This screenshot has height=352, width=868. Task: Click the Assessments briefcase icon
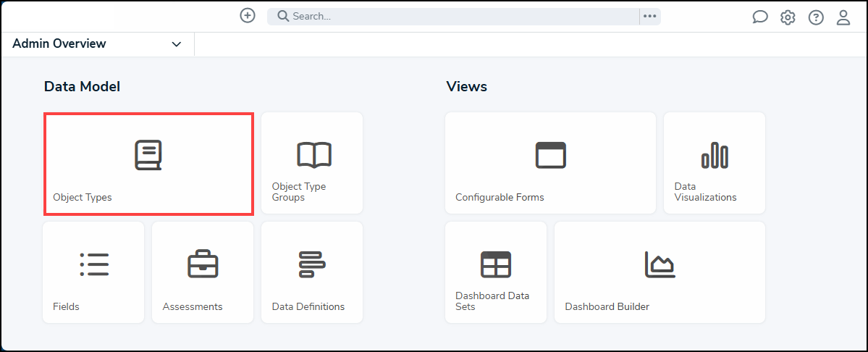pos(203,264)
